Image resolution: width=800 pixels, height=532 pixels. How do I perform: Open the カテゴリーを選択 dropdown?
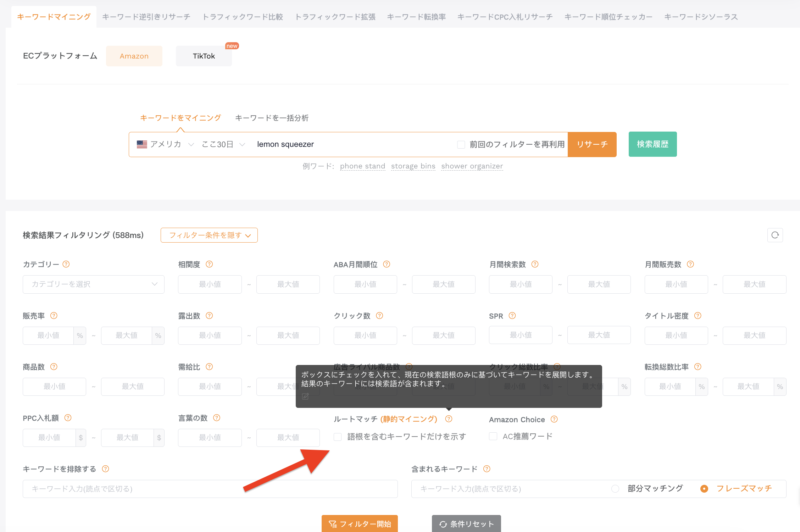[94, 284]
